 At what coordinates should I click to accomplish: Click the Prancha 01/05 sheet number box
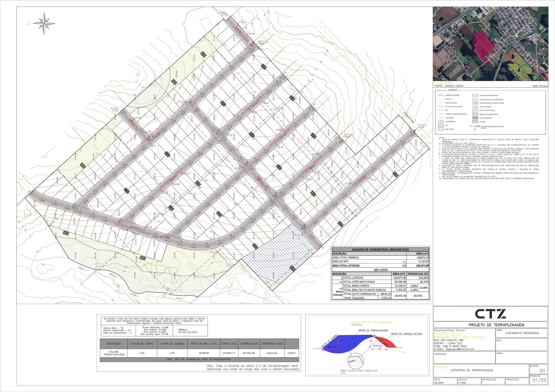coord(539,380)
